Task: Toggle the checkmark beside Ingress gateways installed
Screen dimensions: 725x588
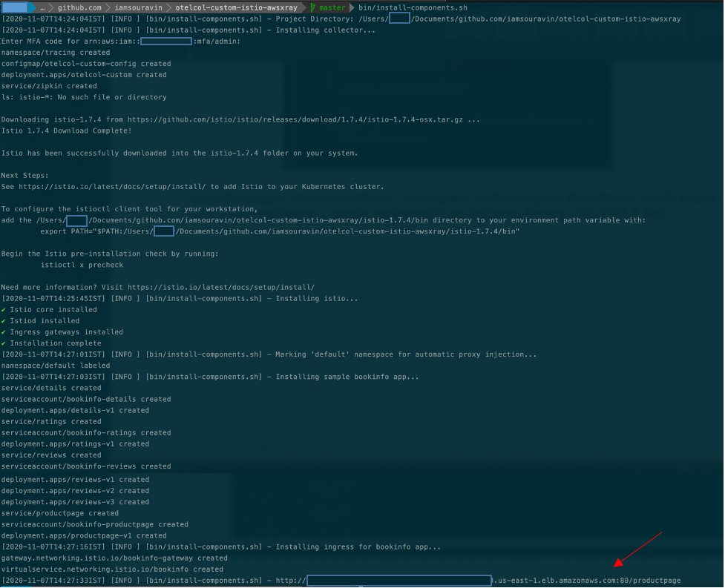Action: pos(4,331)
